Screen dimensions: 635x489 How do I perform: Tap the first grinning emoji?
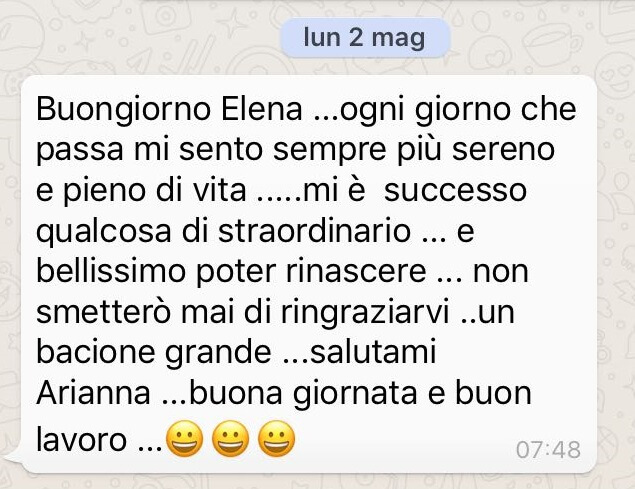pyautogui.click(x=184, y=438)
